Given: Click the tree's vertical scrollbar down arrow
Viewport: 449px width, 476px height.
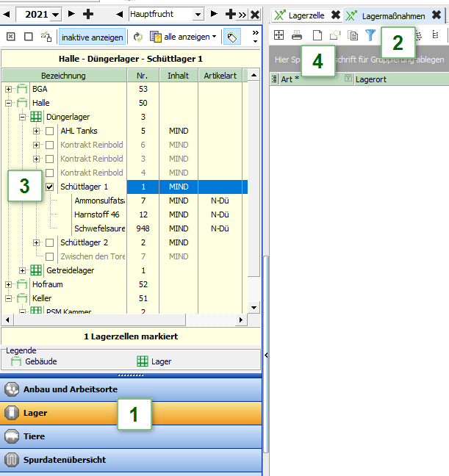Looking at the screenshot, I should click(x=255, y=307).
